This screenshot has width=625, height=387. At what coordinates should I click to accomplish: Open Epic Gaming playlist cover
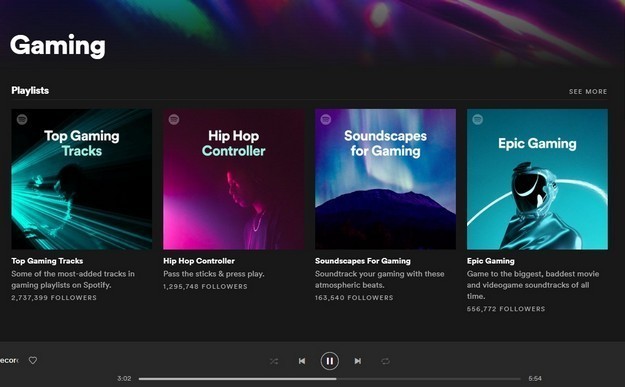click(537, 179)
